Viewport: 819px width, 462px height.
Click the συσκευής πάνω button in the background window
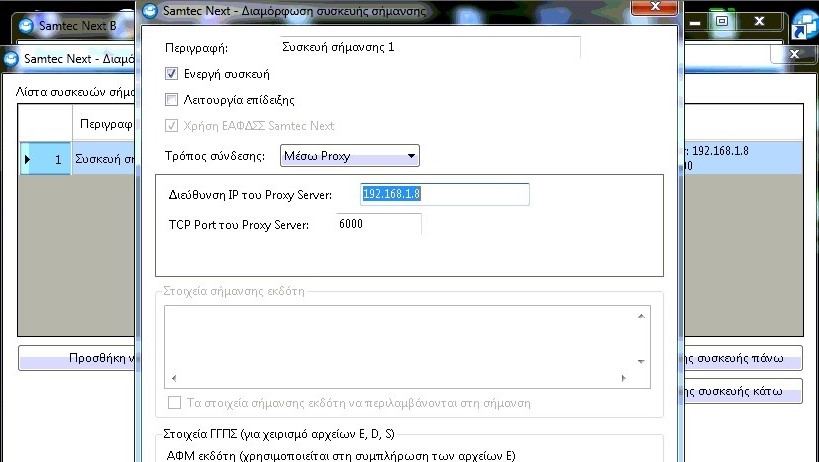[x=743, y=358]
